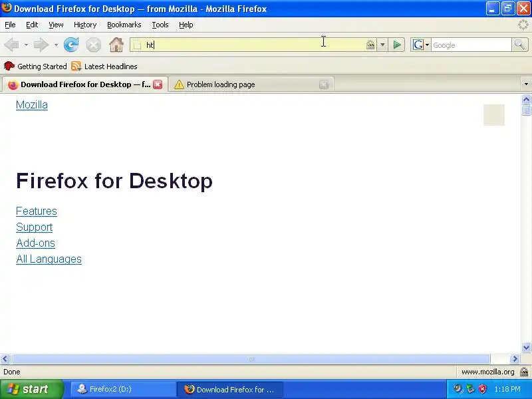The width and height of the screenshot is (532, 399).
Task: Click the Back navigation arrow
Action: [12, 45]
